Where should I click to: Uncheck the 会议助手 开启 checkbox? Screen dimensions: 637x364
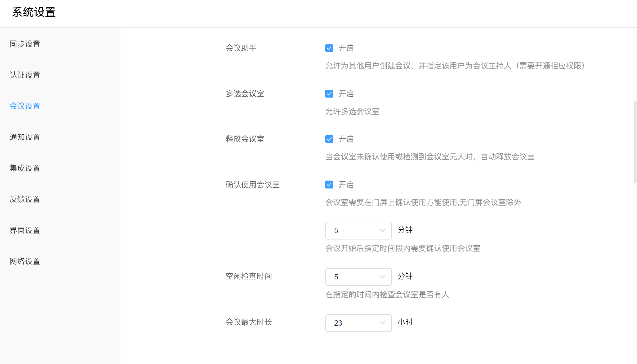(329, 48)
